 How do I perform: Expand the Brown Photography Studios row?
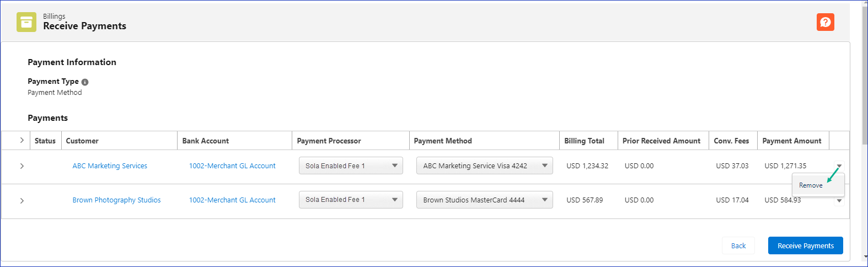point(22,201)
